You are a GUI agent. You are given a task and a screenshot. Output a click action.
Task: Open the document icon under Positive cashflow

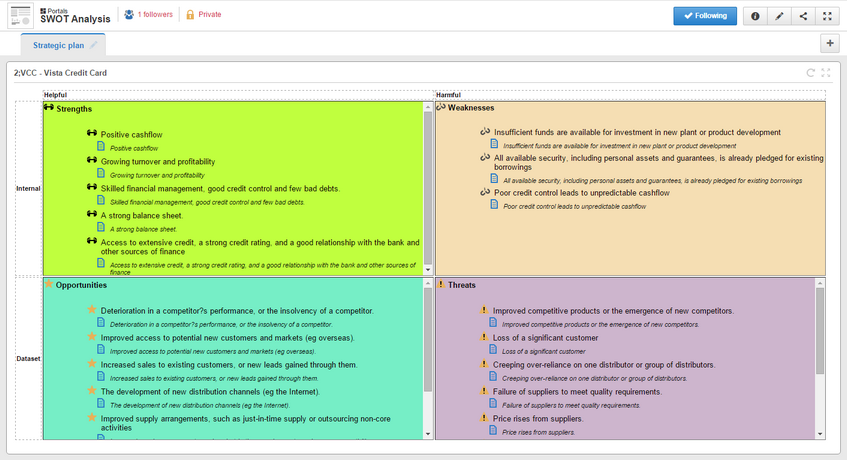(x=100, y=146)
